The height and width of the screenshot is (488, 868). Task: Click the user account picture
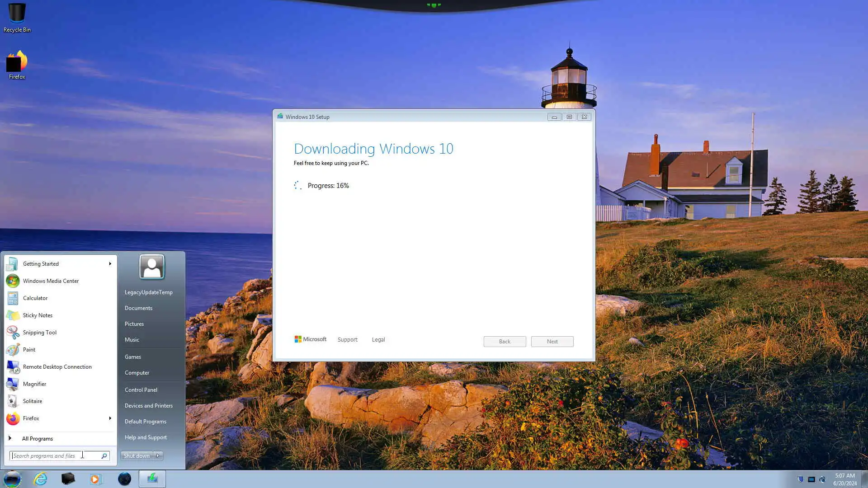coord(152,267)
